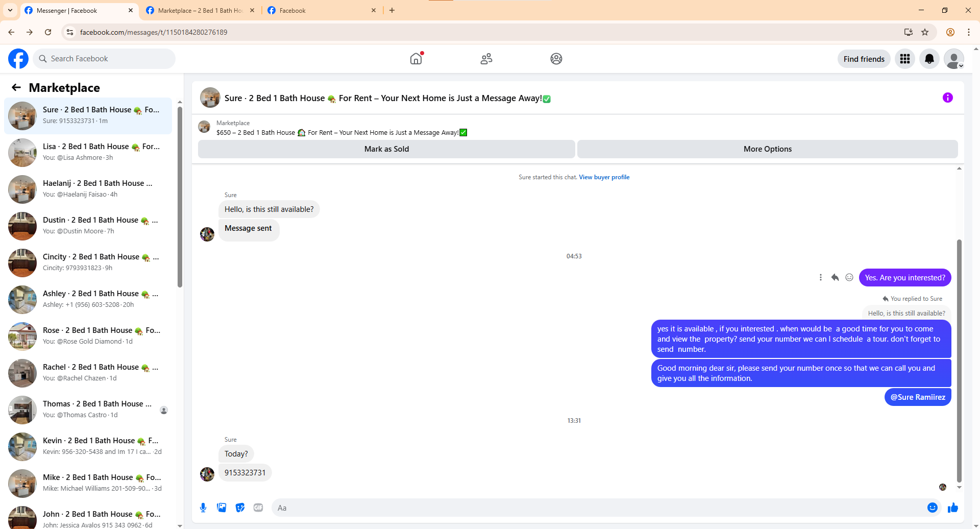Bookmark this page with the star icon
Image resolution: width=980 pixels, height=529 pixels.
coord(925,32)
